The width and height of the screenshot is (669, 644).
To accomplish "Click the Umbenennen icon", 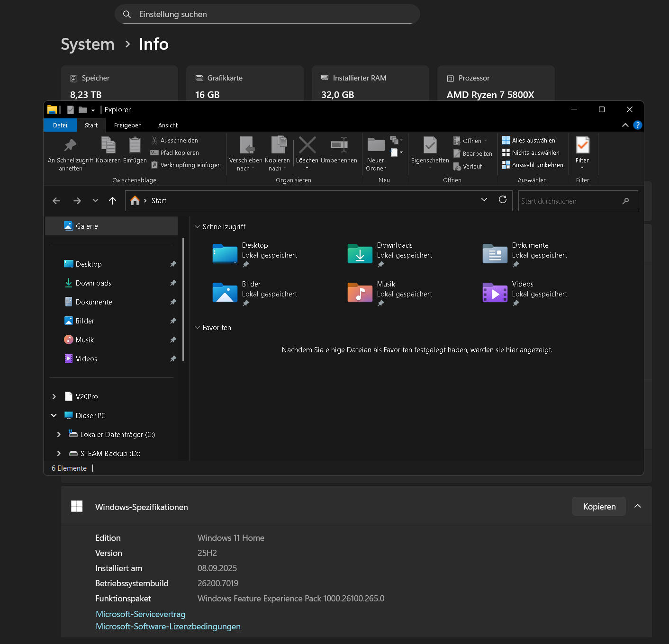I will tap(339, 145).
